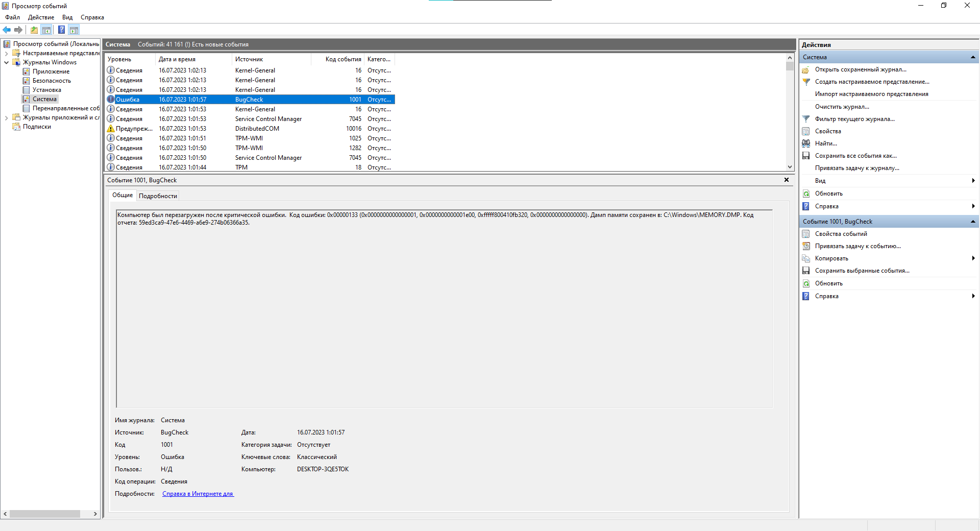This screenshot has height=531, width=980.
Task: Select Подписки in the console tree
Action: (x=37, y=127)
